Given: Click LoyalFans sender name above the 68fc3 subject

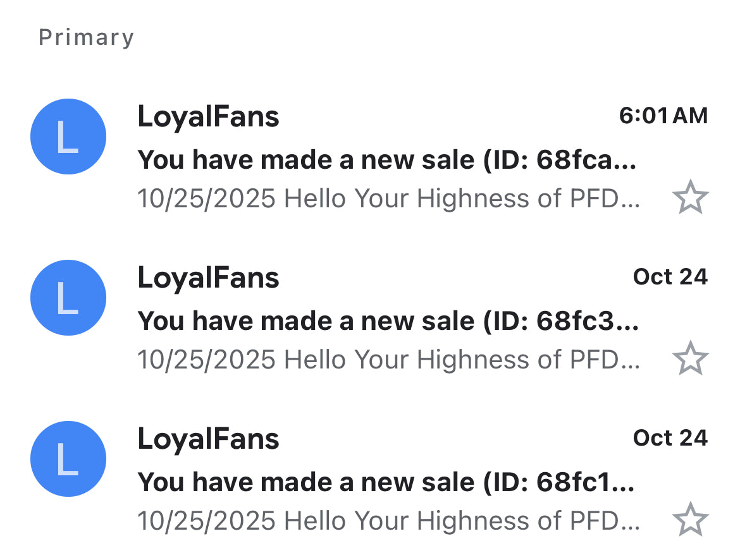Looking at the screenshot, I should tap(208, 278).
